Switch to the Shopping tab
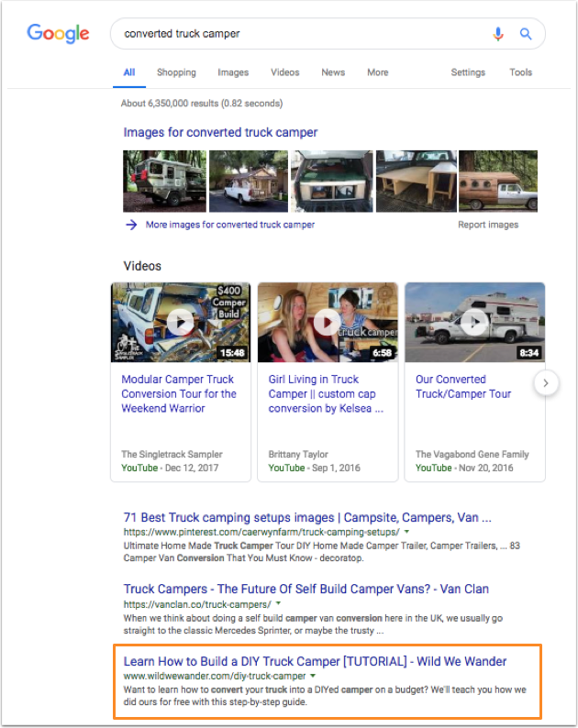 pos(176,72)
